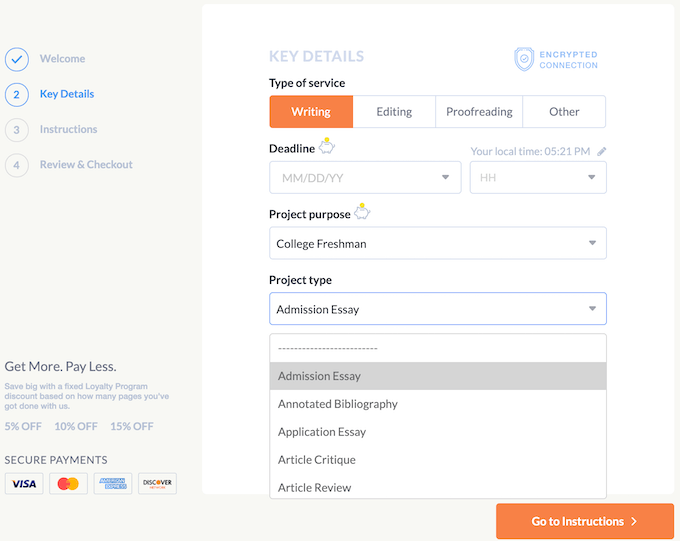Go back to the Welcome step
This screenshot has height=541, width=680.
tap(62, 59)
